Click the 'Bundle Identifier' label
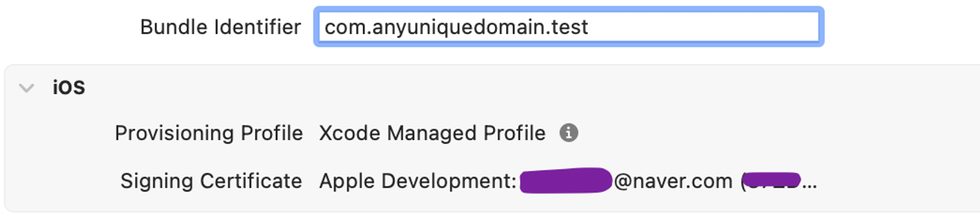 pyautogui.click(x=220, y=27)
